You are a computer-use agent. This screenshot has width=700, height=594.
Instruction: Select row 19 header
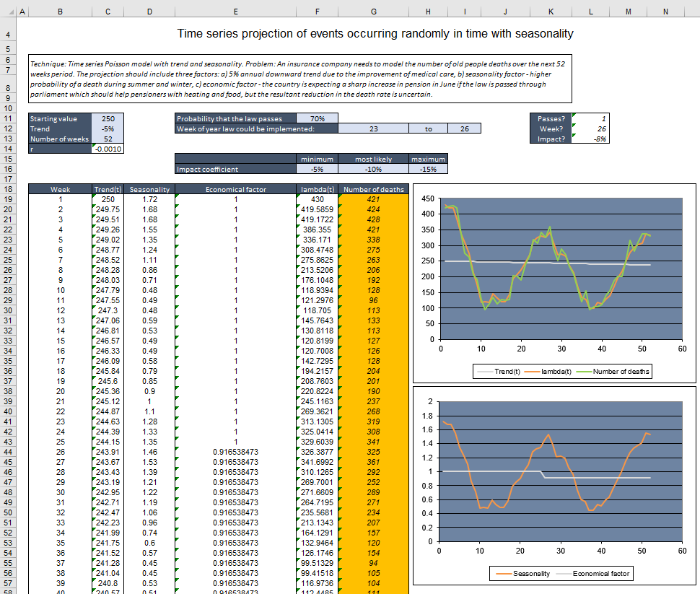(8, 200)
